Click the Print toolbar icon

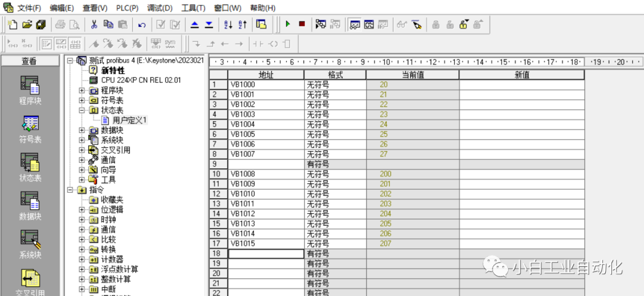60,24
